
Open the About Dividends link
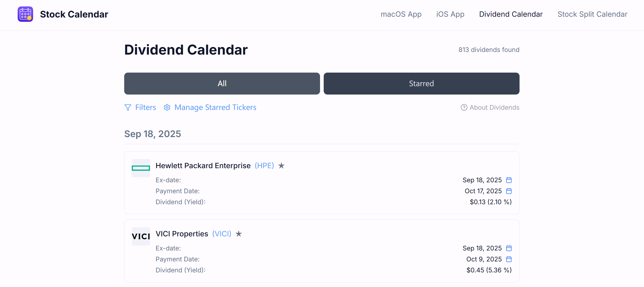pyautogui.click(x=494, y=107)
